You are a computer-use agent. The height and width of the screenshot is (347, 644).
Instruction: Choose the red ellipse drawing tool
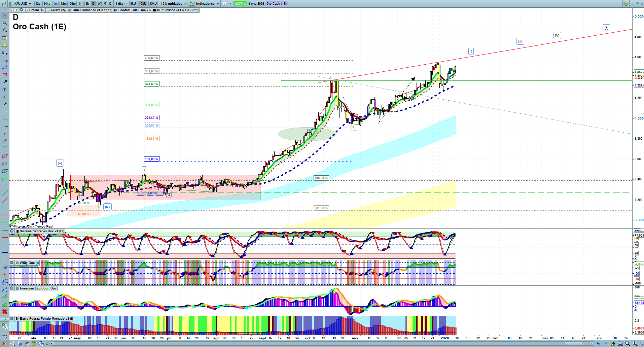point(5,156)
